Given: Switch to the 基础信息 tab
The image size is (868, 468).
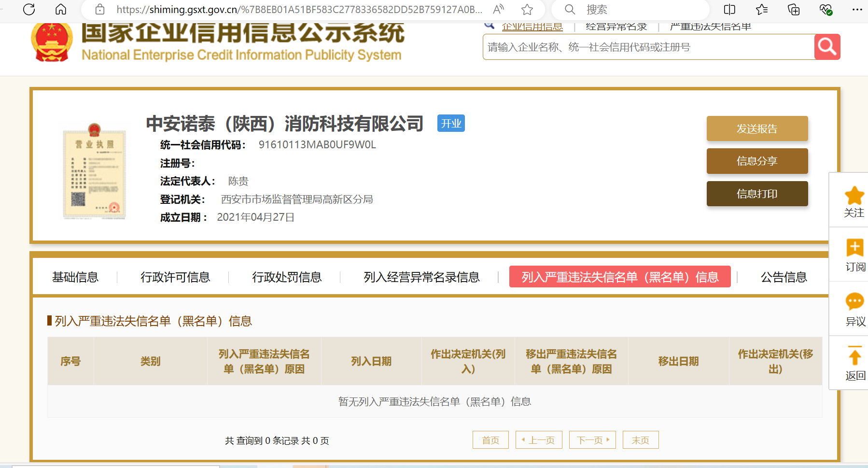Looking at the screenshot, I should coord(75,277).
